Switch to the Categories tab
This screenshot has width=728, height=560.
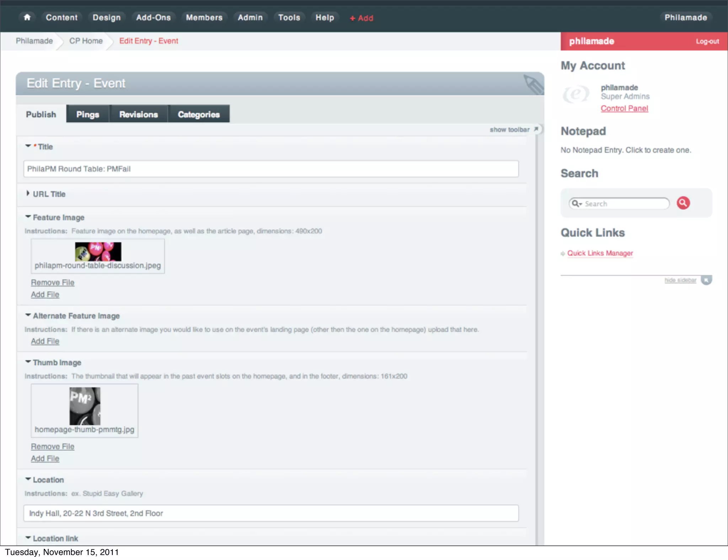(198, 114)
